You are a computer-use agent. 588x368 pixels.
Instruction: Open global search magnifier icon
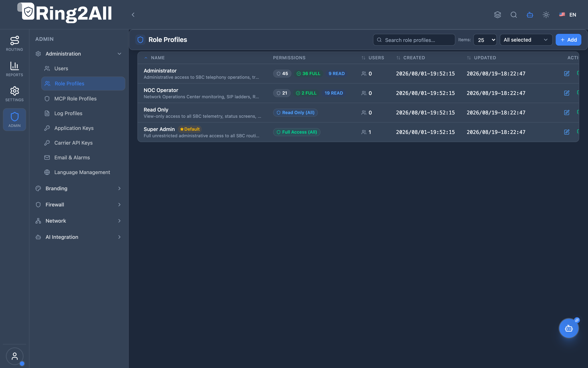coord(514,15)
